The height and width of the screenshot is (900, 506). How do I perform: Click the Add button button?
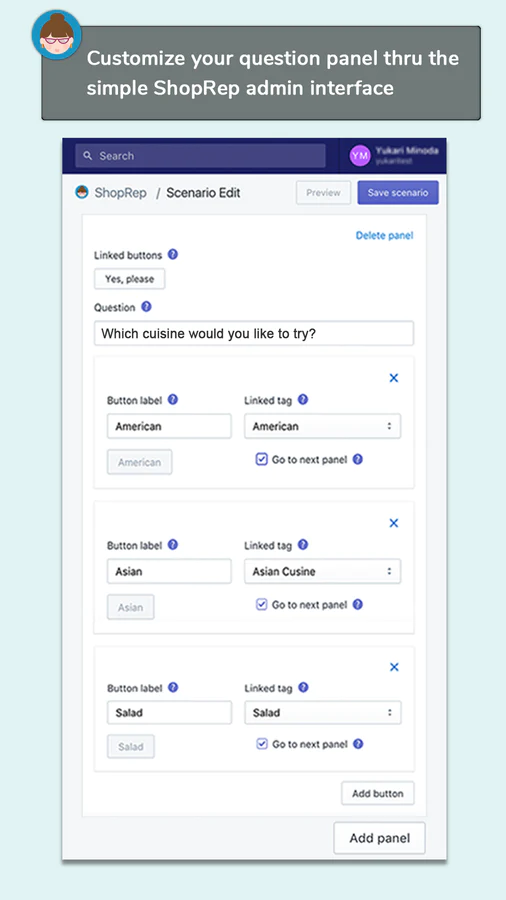tap(377, 793)
